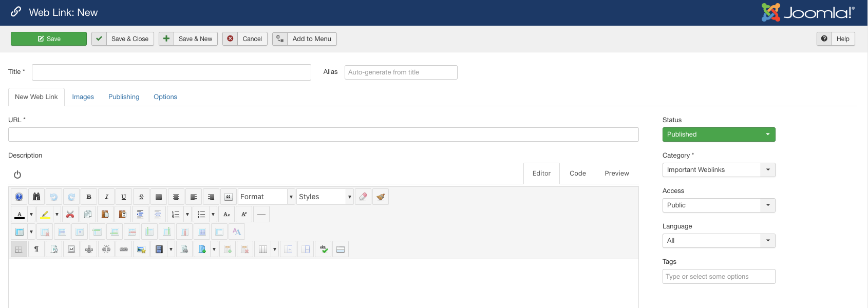Switch editor to Preview tab

point(617,174)
